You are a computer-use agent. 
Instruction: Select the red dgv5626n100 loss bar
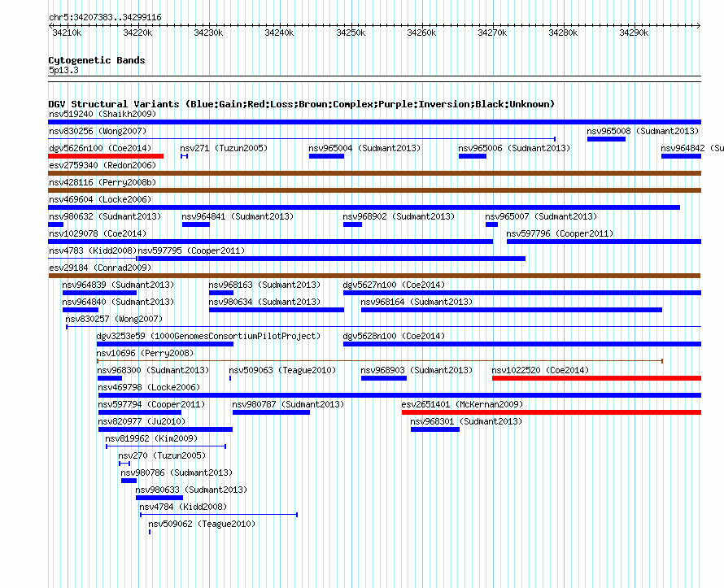[x=106, y=156]
